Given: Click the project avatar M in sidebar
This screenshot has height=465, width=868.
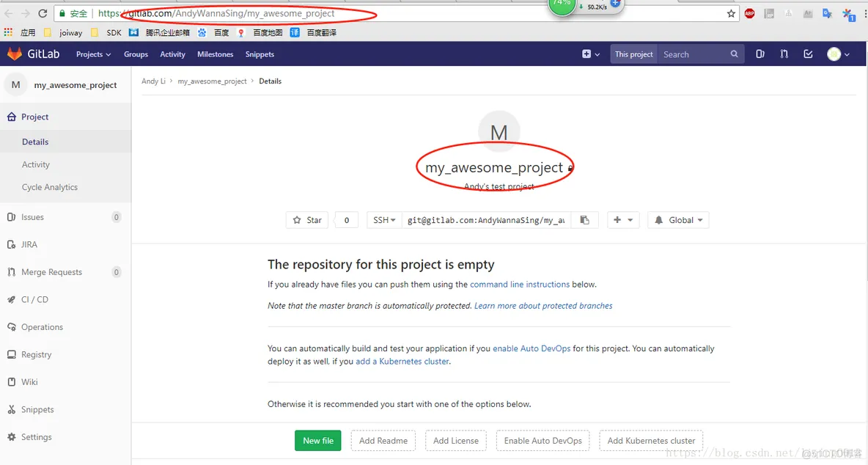Looking at the screenshot, I should pos(15,84).
